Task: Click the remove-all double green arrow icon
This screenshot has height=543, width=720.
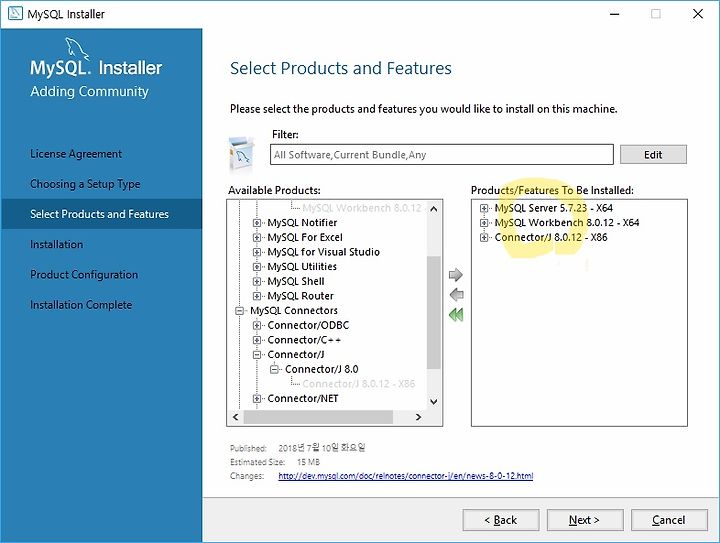Action: (456, 314)
